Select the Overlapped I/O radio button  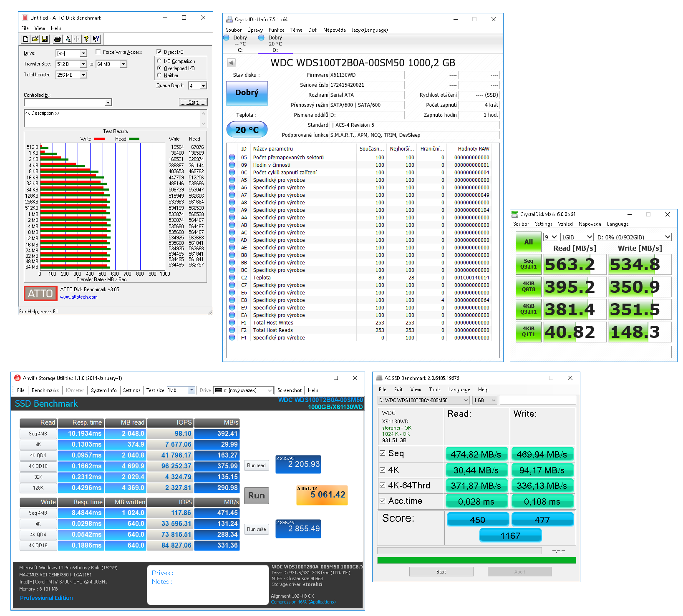pos(159,68)
